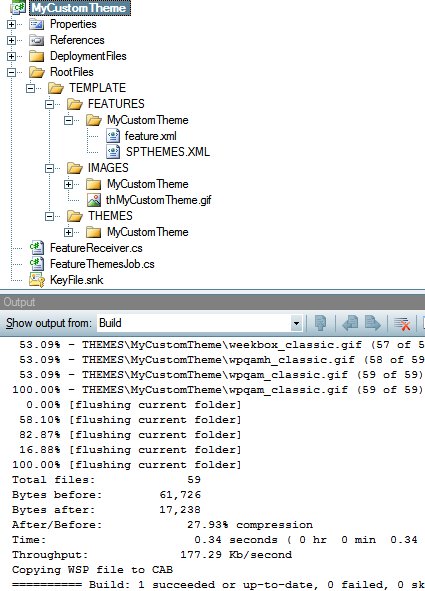Viewport: 425px width, 591px height.
Task: Click the Bytes before: 61,726 line
Action: pyautogui.click(x=106, y=495)
